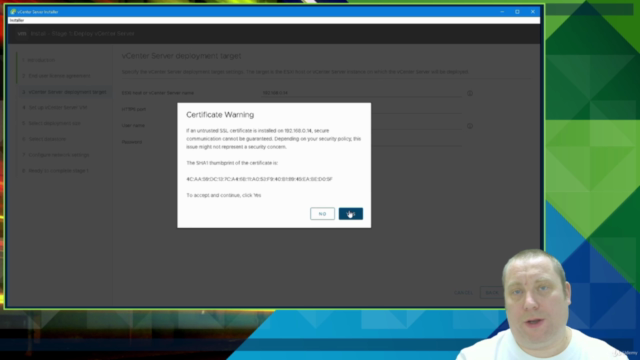Select Introduction step in wizard sidebar
This screenshot has height=360, width=640.
click(38, 60)
